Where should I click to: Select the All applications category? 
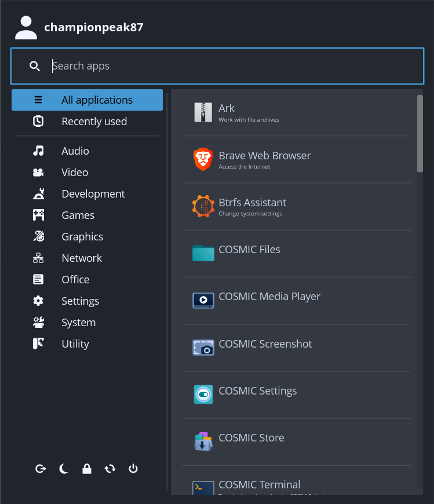click(x=87, y=100)
